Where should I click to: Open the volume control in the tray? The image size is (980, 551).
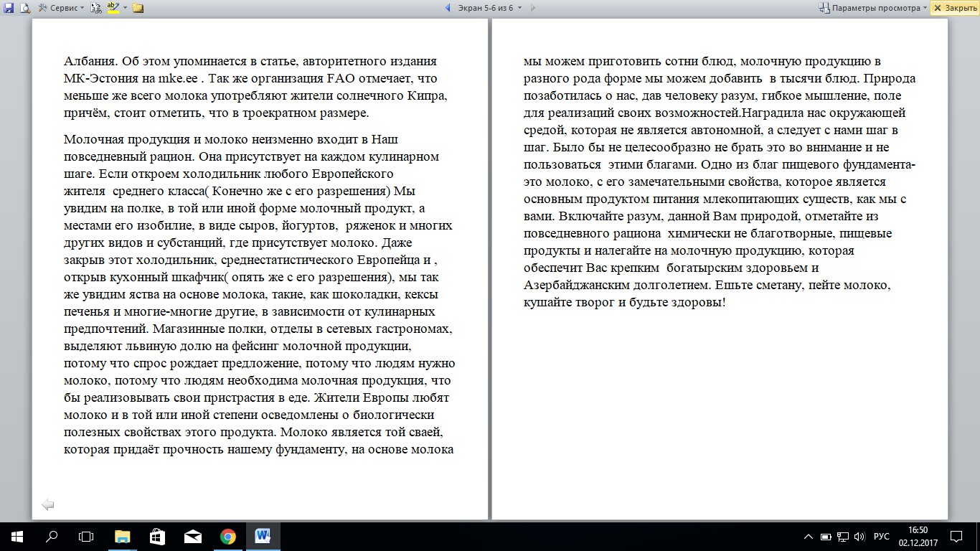(860, 537)
